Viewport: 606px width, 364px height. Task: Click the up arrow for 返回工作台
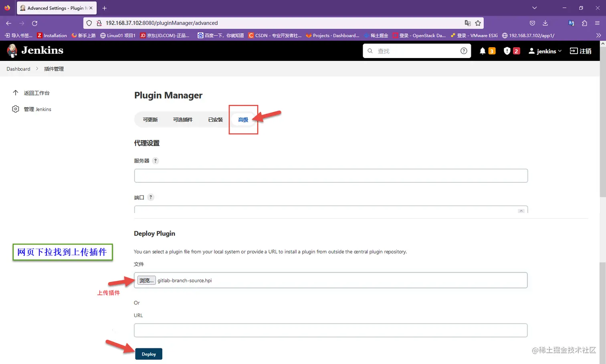click(15, 93)
